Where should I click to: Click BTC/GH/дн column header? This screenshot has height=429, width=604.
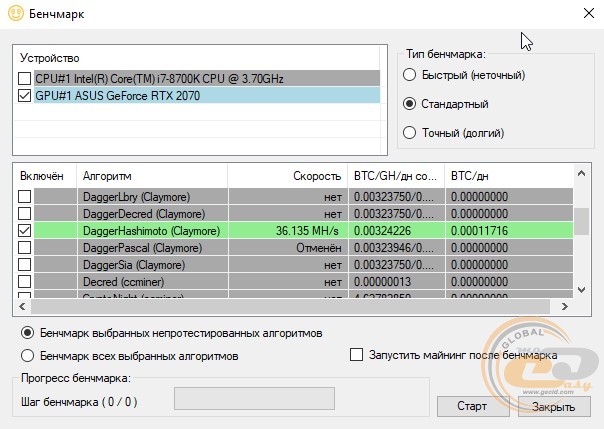pyautogui.click(x=396, y=176)
